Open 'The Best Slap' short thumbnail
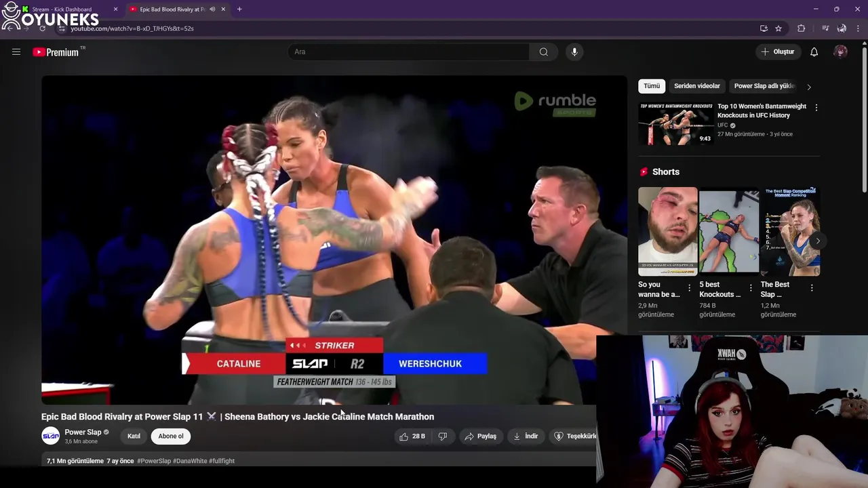The image size is (868, 488). click(x=790, y=231)
